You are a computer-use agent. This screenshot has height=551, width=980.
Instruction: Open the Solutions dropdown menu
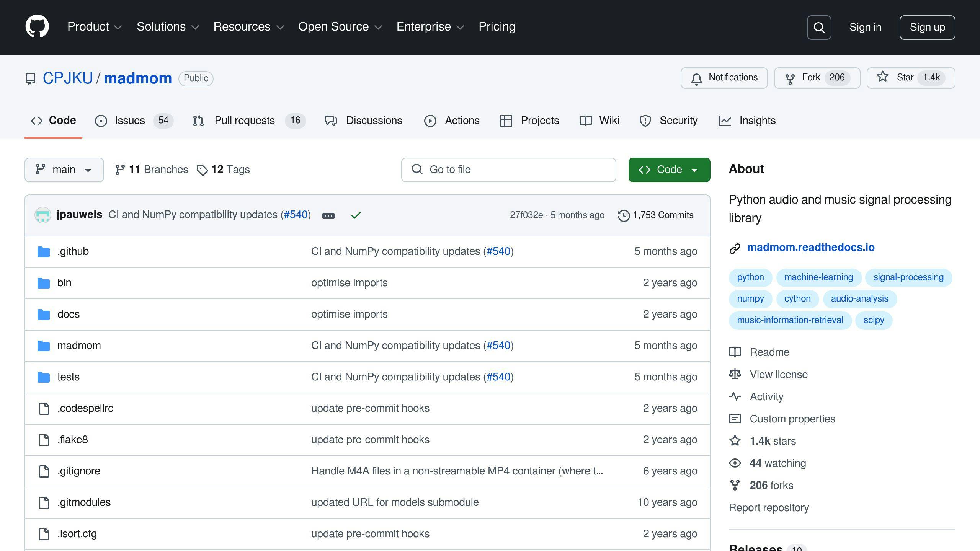coord(168,27)
